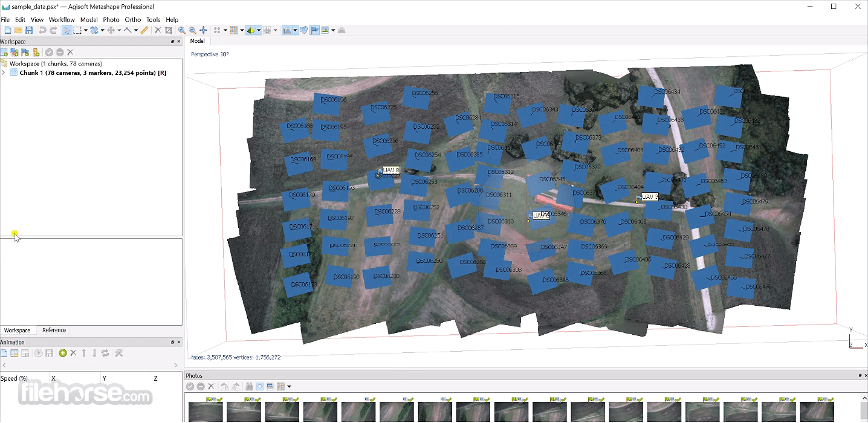Click the Animation panel horizontal scrollbar
The width and height of the screenshot is (868, 423).
91,365
